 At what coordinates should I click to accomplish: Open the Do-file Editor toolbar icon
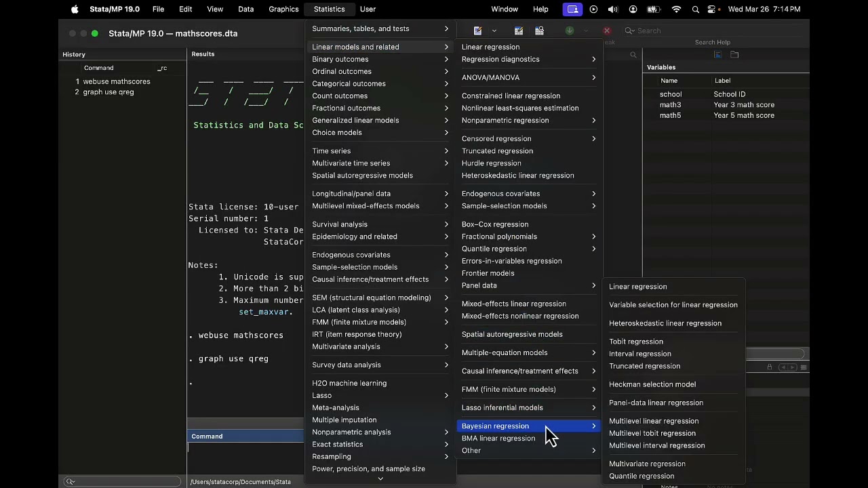click(477, 30)
